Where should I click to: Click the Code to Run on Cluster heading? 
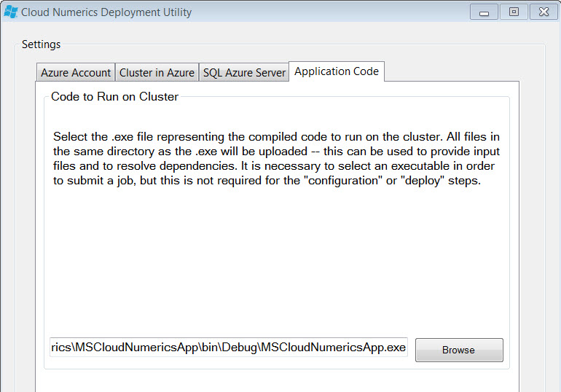(114, 97)
